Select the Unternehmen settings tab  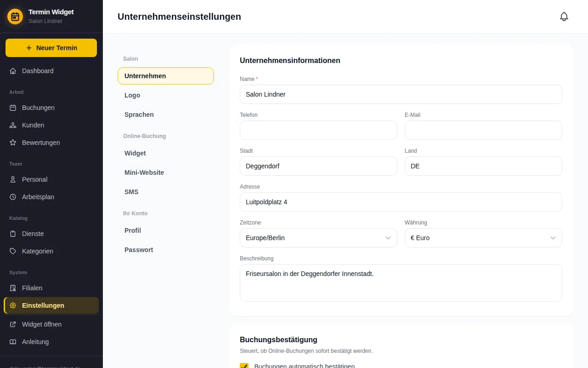coord(166,76)
